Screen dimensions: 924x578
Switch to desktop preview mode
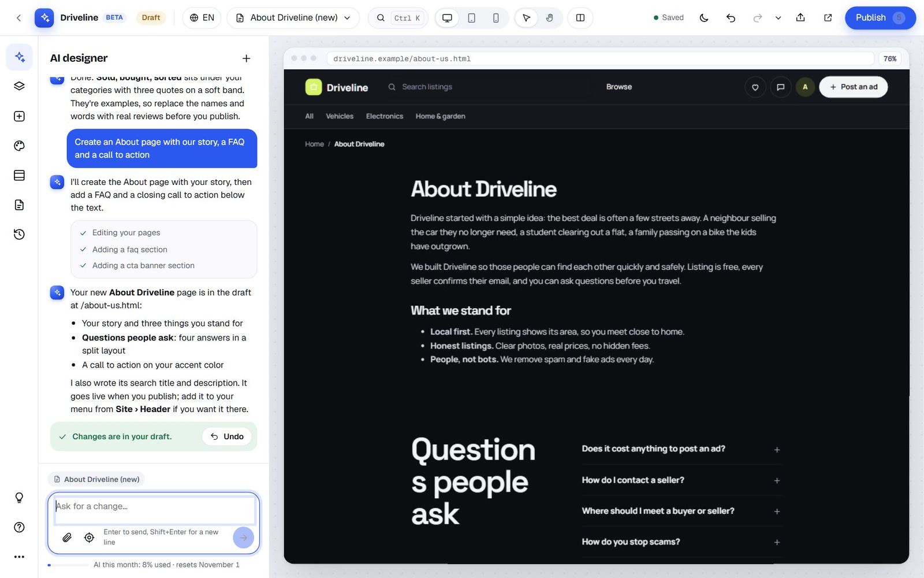(x=447, y=18)
